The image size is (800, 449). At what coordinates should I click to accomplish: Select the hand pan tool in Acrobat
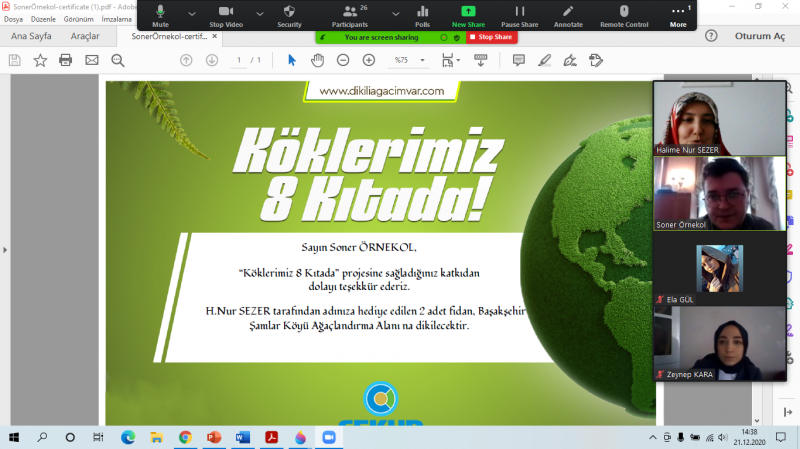coord(317,60)
